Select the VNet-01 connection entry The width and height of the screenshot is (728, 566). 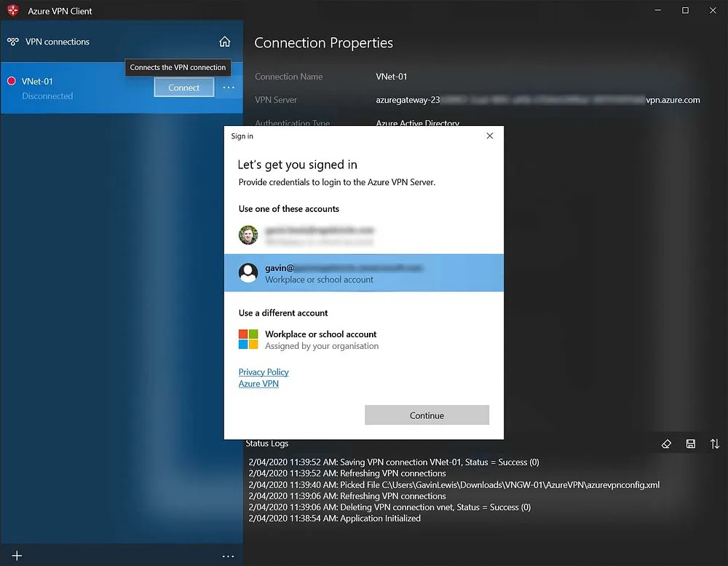click(x=122, y=88)
